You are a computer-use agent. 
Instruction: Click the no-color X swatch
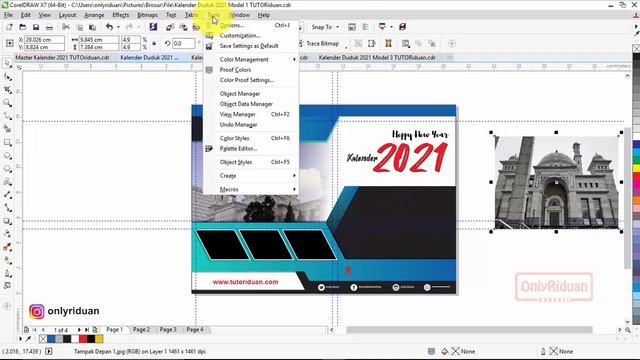(43, 339)
